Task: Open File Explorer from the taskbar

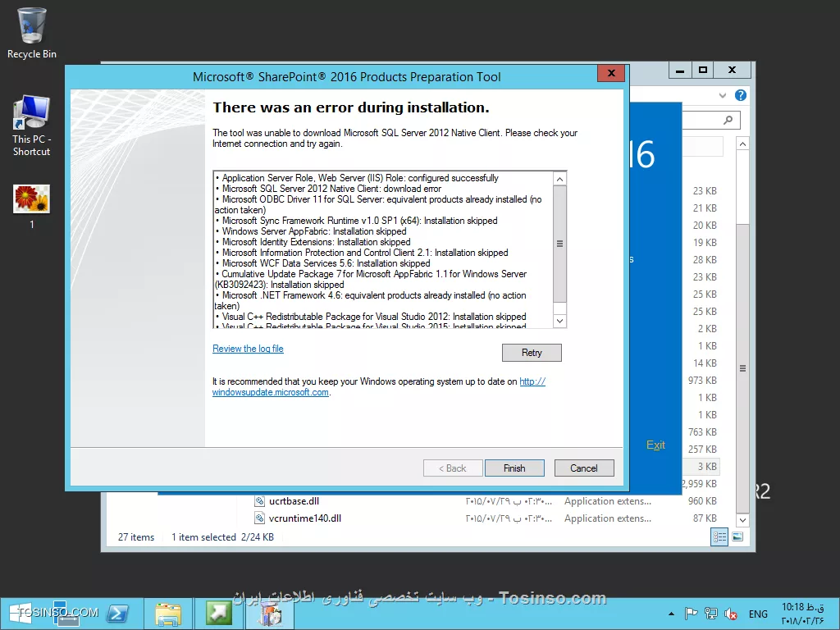Action: coord(167,614)
